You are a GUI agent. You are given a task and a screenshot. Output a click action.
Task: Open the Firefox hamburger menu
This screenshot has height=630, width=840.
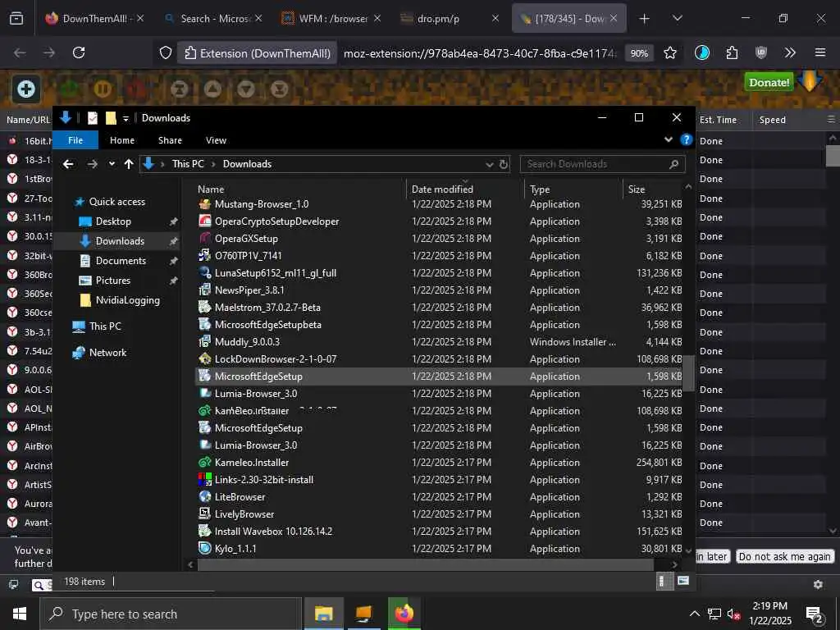point(819,53)
